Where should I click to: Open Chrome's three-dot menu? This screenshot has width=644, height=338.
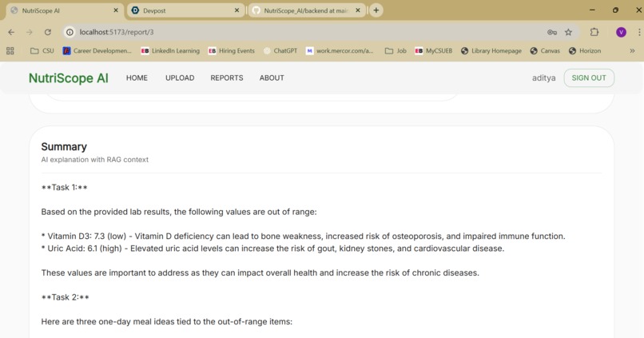639,32
